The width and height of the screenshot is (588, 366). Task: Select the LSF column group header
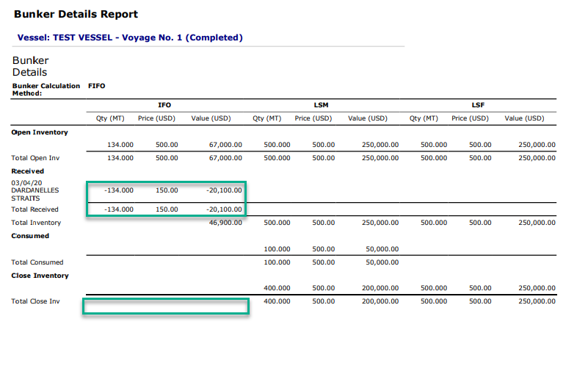pos(477,105)
